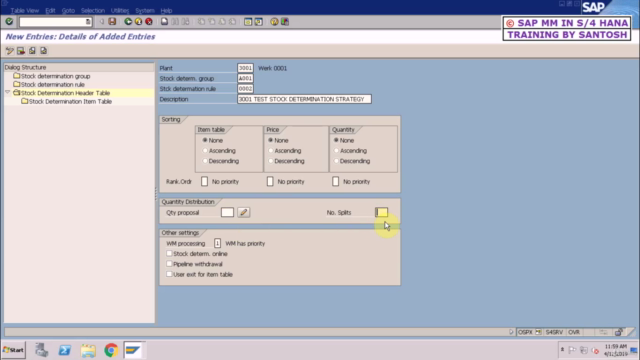The image size is (640, 360).
Task: Open the System menu
Action: tap(145, 10)
